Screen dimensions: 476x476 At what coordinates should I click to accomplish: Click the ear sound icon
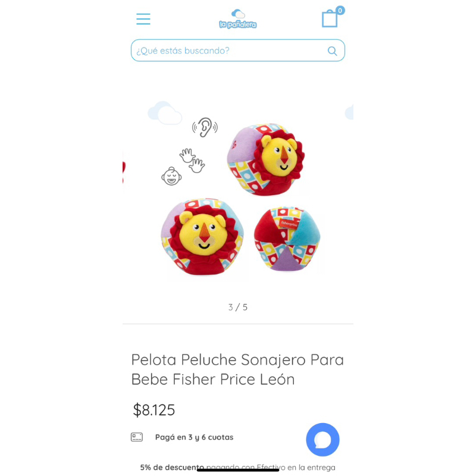point(205,127)
